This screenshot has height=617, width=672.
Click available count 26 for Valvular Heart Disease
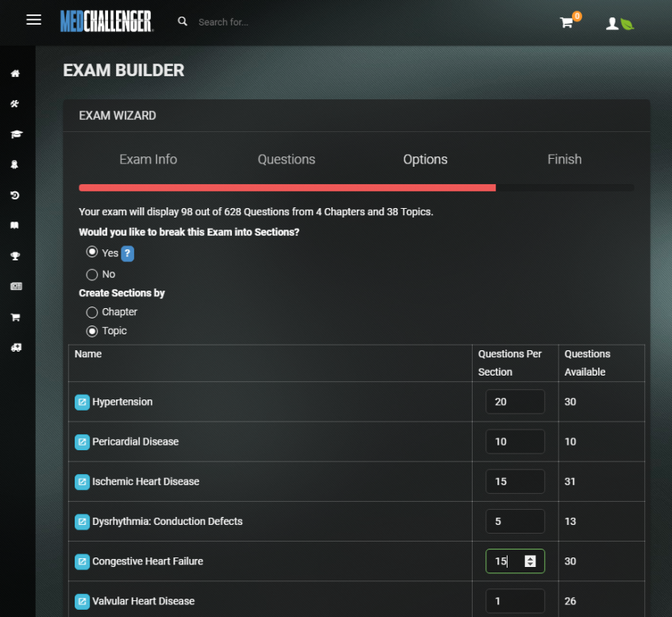coord(570,601)
